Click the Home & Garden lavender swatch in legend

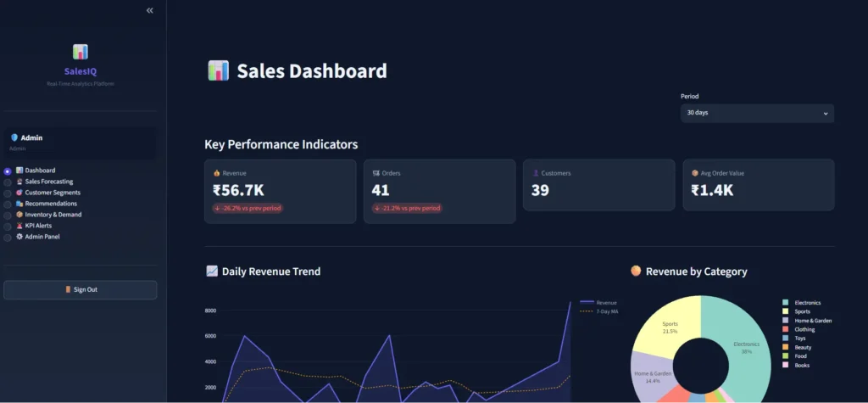(x=785, y=321)
